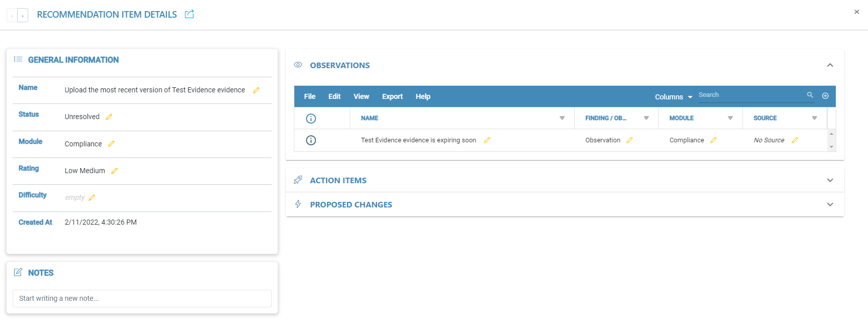Expand the Action Items section
868x321 pixels.
830,180
